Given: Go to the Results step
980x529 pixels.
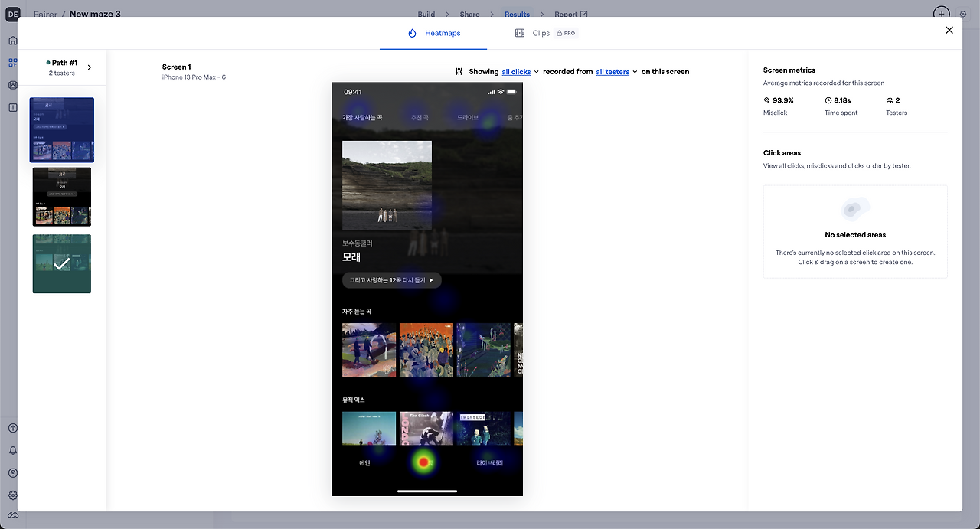Looking at the screenshot, I should pyautogui.click(x=517, y=14).
